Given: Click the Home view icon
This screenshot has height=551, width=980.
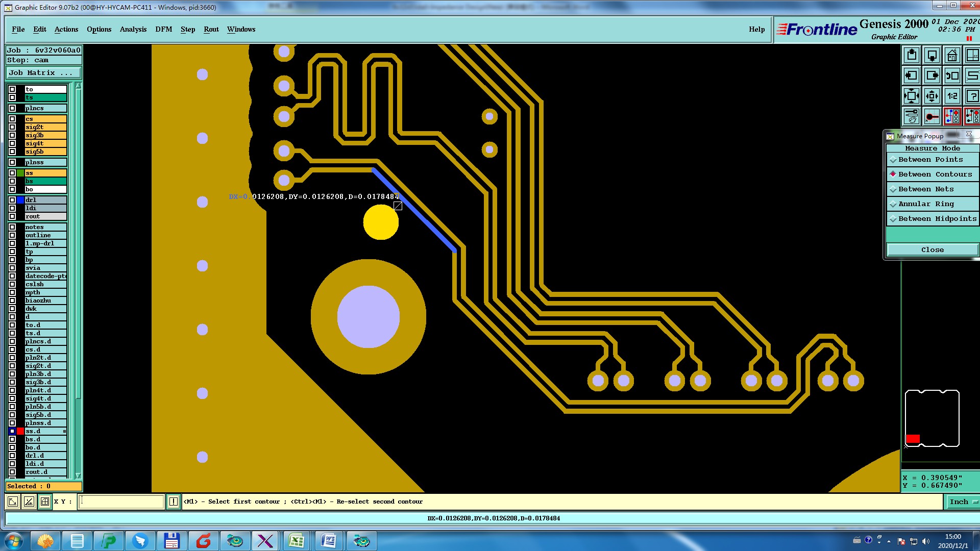Looking at the screenshot, I should tap(952, 55).
